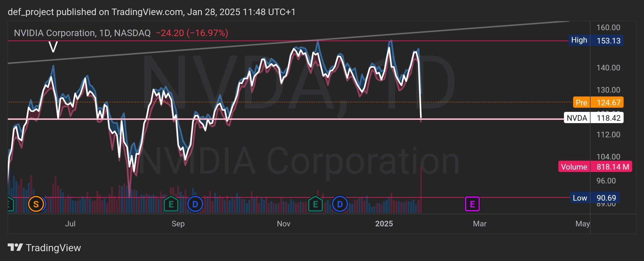Screen dimensions: 644x261
Task: Select the purple upcoming earnings E marker
Action: 472,204
